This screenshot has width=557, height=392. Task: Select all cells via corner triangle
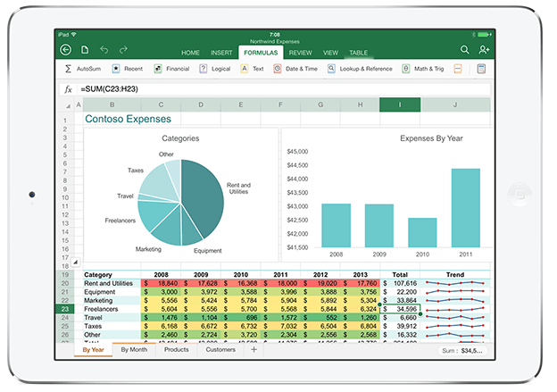coord(68,105)
